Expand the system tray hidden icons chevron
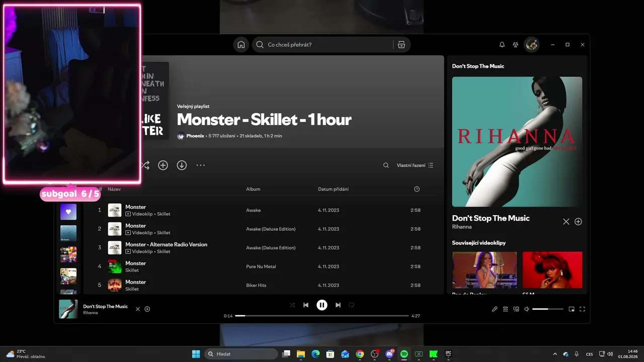This screenshot has height=362, width=644. point(555,354)
